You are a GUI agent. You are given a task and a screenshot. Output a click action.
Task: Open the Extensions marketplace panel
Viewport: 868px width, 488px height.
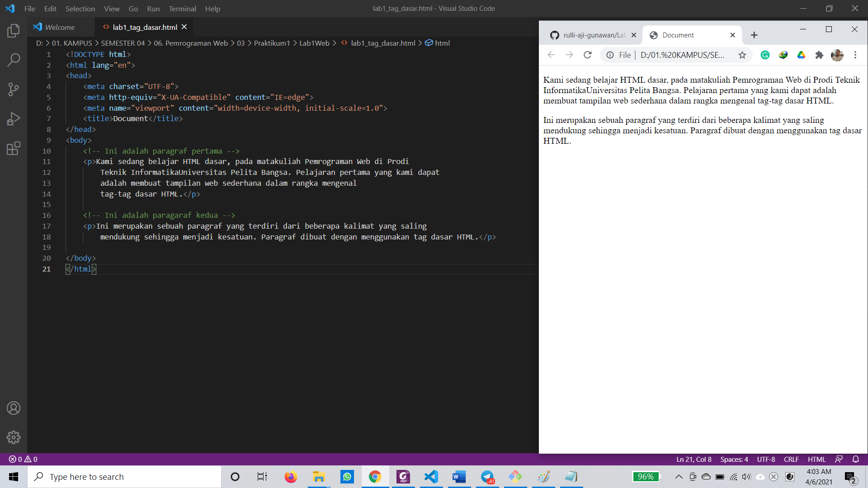[x=13, y=148]
